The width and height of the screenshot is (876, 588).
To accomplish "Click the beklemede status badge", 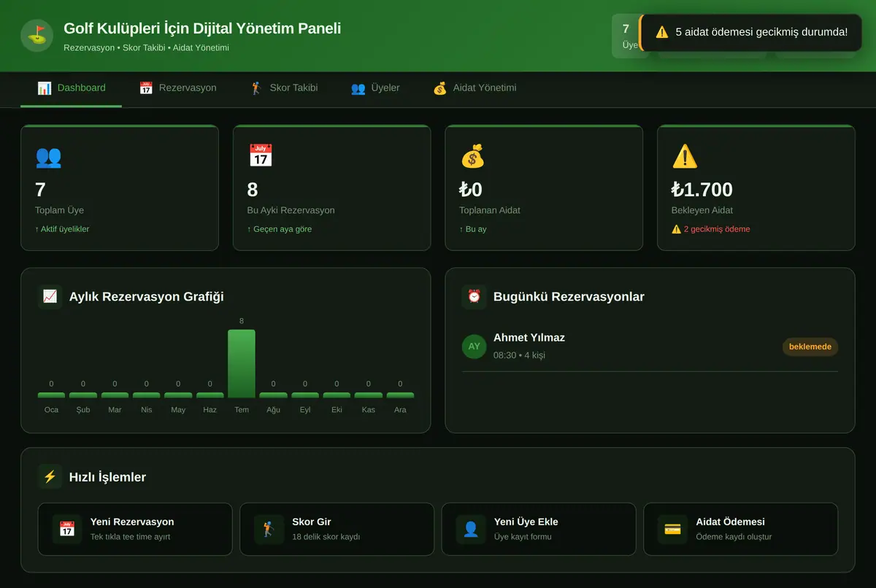I will coord(810,347).
